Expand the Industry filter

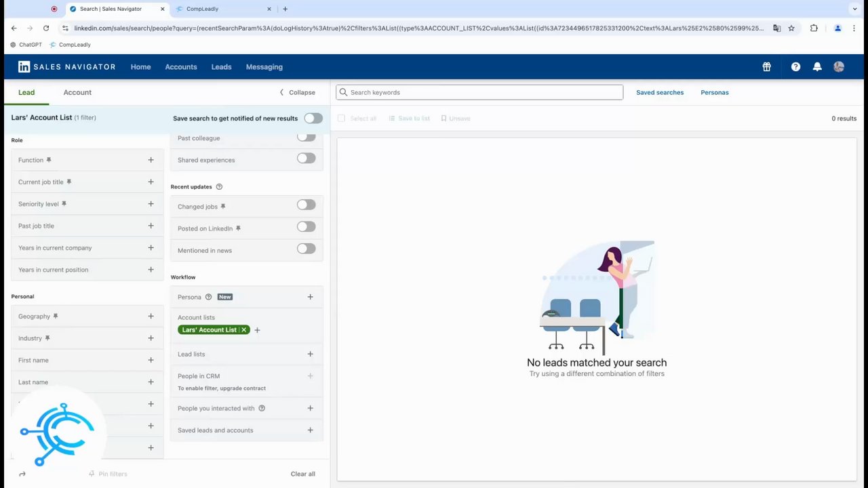coord(151,338)
